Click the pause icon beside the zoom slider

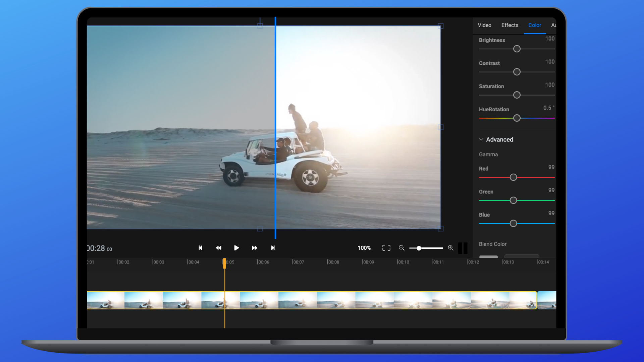463,248
